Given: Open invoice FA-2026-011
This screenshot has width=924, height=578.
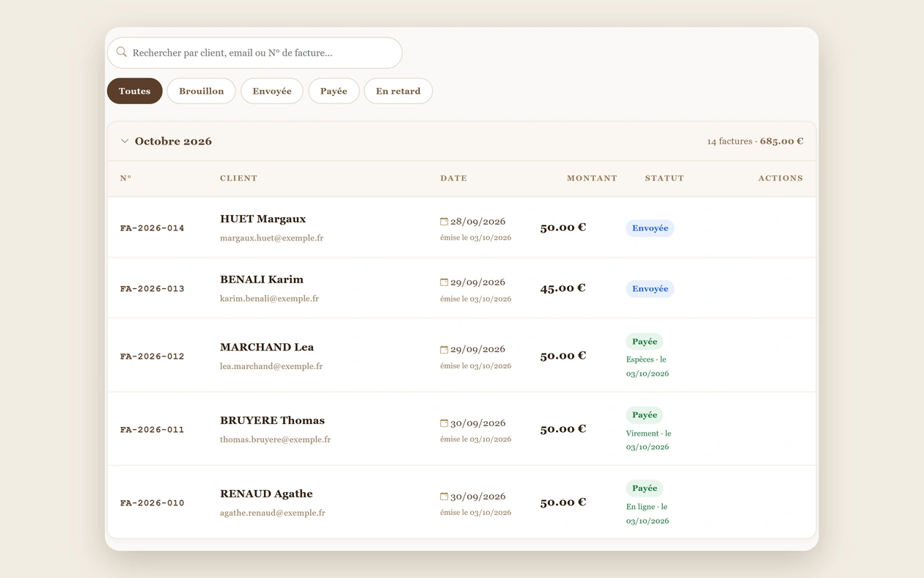Looking at the screenshot, I should pos(153,430).
